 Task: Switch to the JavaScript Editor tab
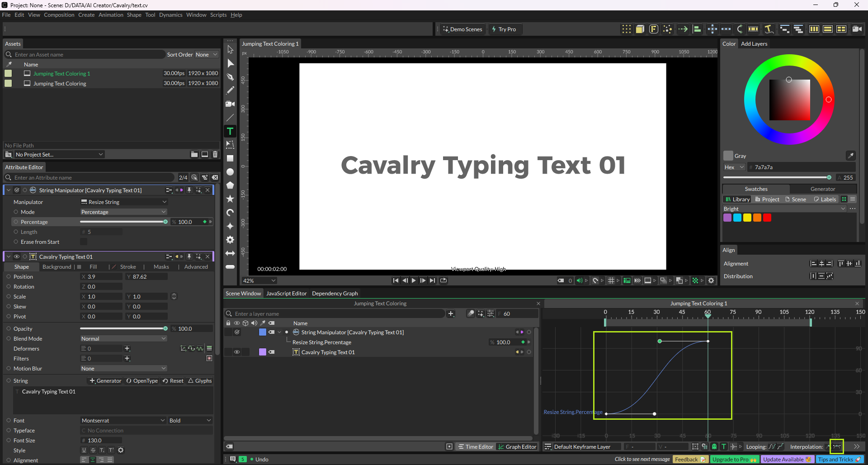(286, 294)
